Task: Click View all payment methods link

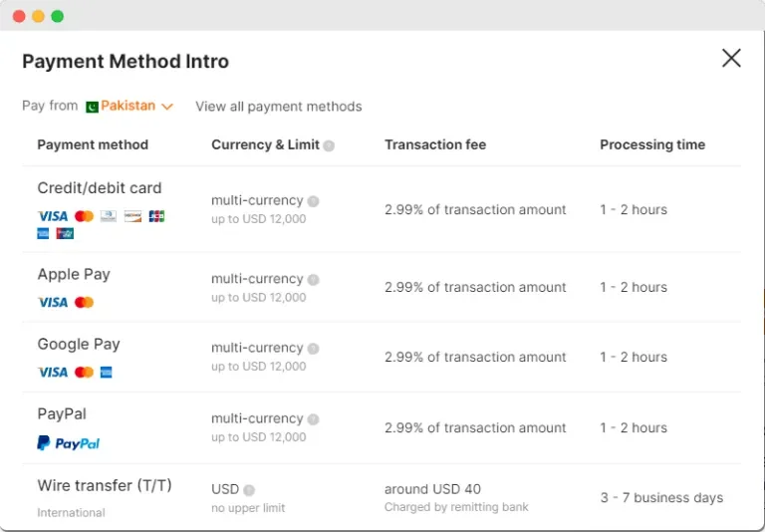Action: tap(278, 107)
